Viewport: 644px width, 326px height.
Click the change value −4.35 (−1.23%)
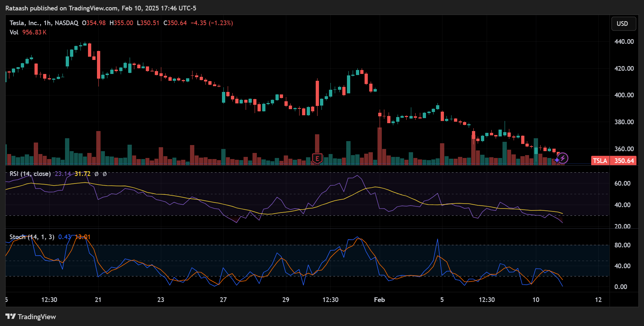[x=212, y=23]
